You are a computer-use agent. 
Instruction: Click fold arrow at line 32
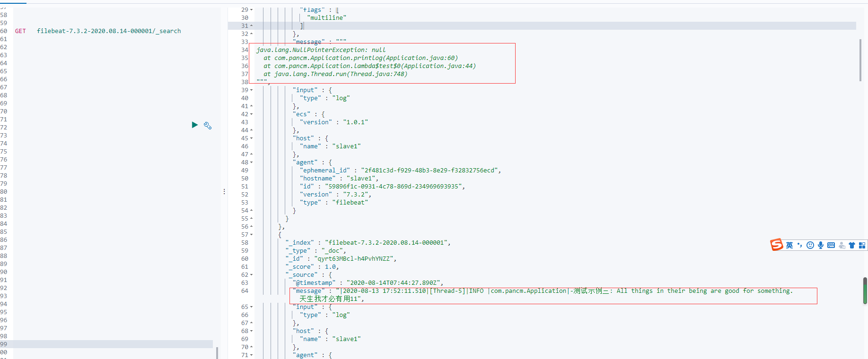coord(251,34)
